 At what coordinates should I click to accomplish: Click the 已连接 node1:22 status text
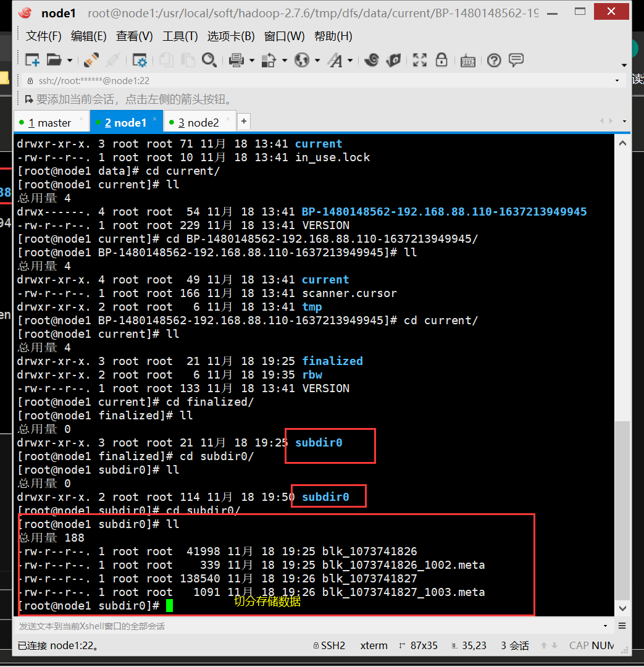pyautogui.click(x=58, y=646)
